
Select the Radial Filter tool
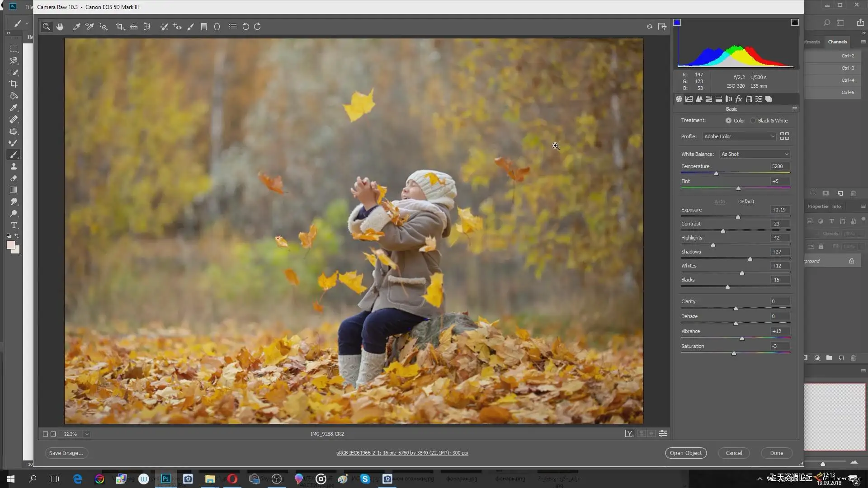(x=217, y=27)
